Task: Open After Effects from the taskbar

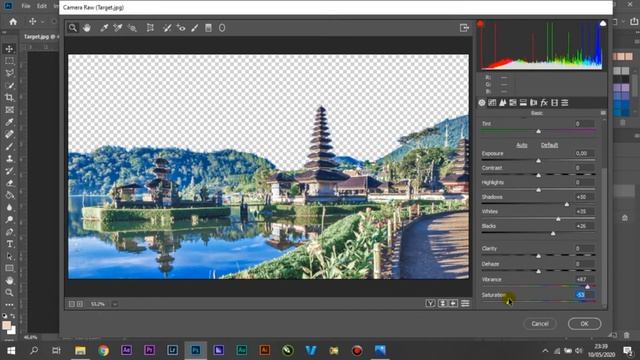Action: click(127, 350)
